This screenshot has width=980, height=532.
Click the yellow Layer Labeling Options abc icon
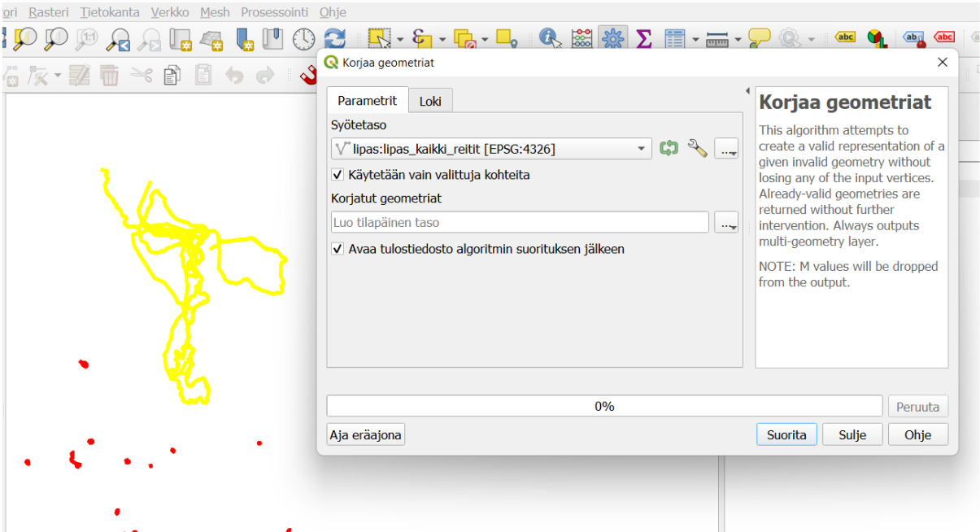pos(846,37)
